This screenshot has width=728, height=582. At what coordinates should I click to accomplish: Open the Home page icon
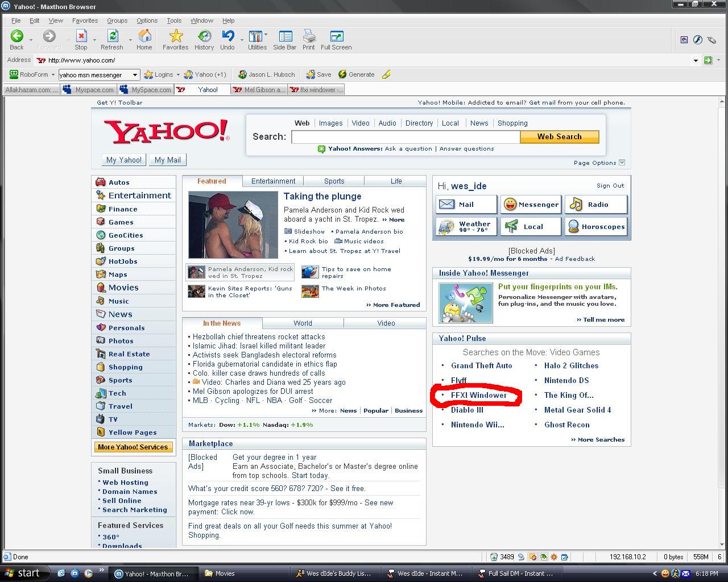click(x=144, y=37)
